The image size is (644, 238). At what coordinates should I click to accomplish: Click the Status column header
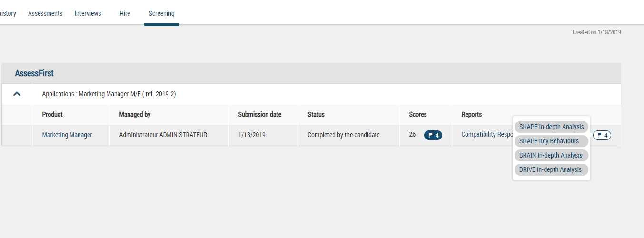(x=316, y=114)
